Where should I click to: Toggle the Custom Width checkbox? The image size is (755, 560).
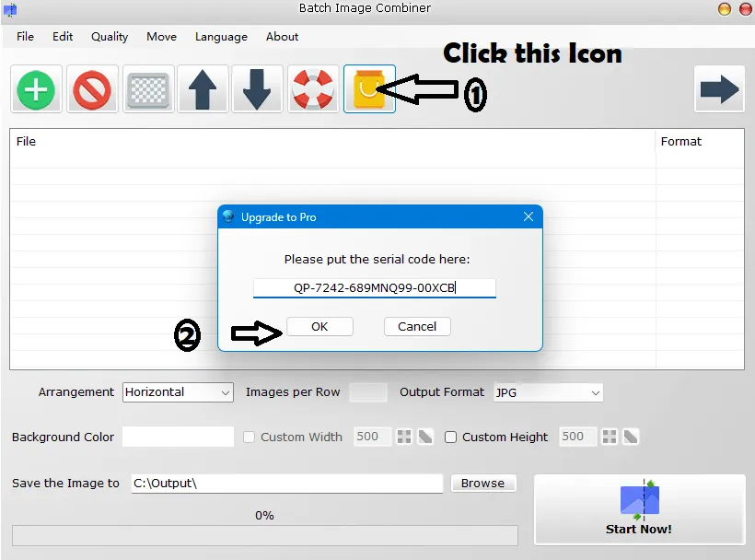click(x=250, y=437)
